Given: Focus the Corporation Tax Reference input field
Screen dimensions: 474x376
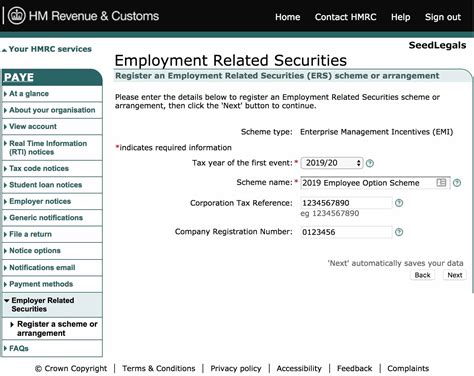Looking at the screenshot, I should 346,203.
